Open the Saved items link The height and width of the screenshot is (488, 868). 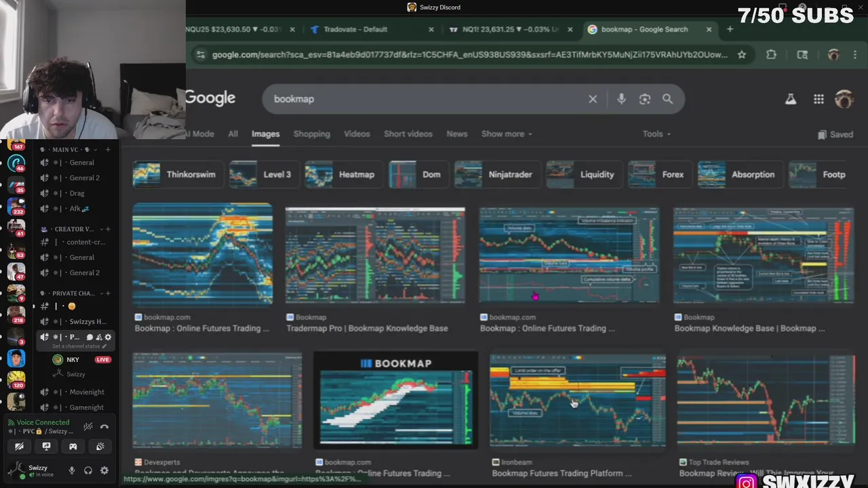835,134
